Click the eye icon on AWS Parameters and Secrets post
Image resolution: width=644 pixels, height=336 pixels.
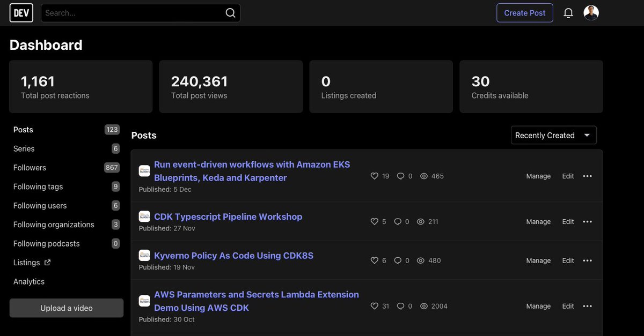[424, 306]
